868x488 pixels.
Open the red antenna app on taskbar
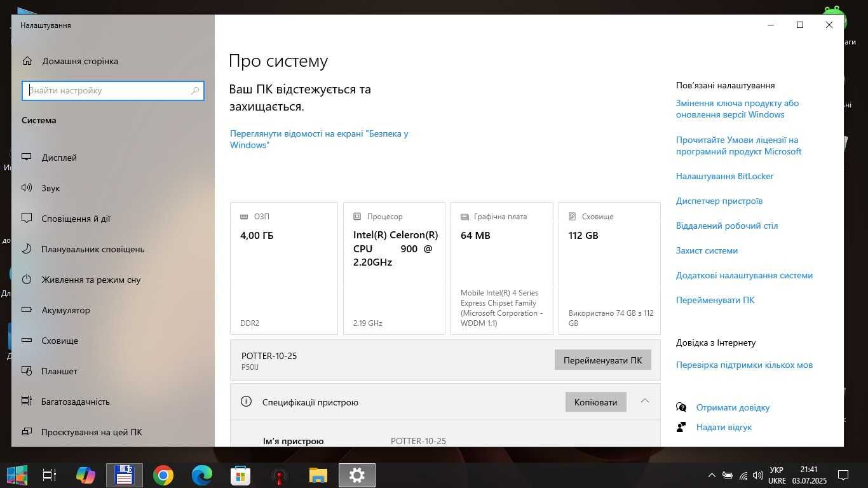(280, 475)
